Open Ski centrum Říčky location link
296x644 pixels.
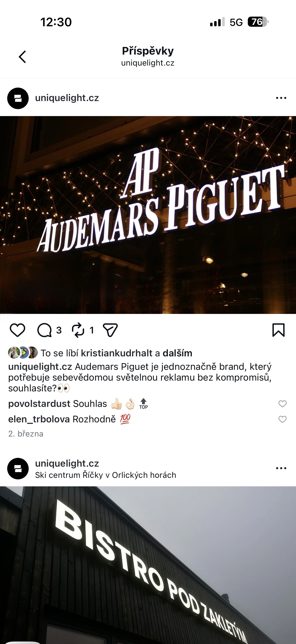(x=106, y=475)
